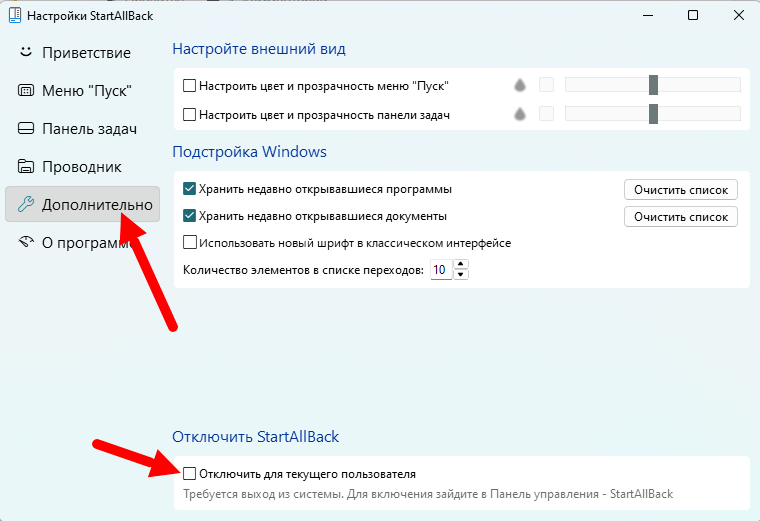Open the Приветствие section
The width and height of the screenshot is (760, 521).
pyautogui.click(x=82, y=52)
